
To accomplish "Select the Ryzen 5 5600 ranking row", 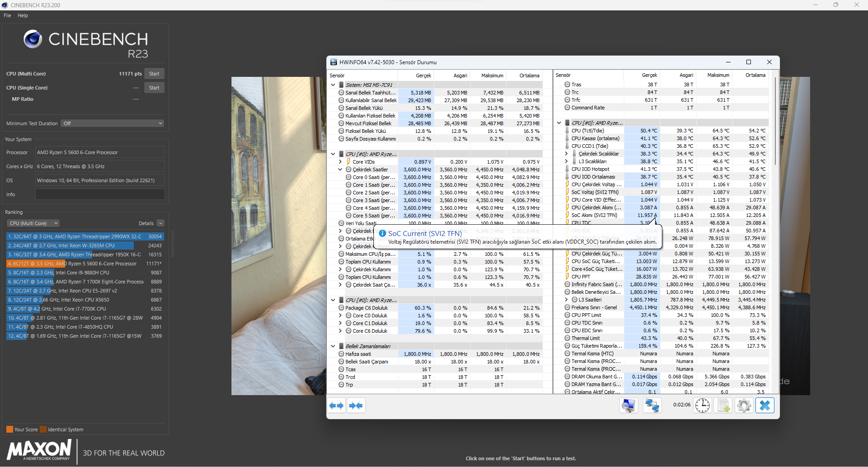I will (x=85, y=264).
